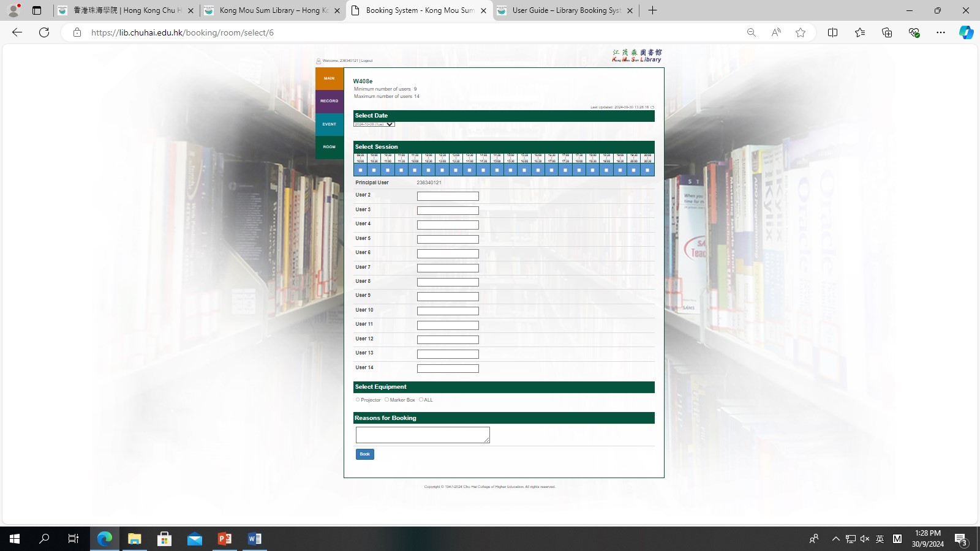Select the Projector equipment option

(358, 400)
